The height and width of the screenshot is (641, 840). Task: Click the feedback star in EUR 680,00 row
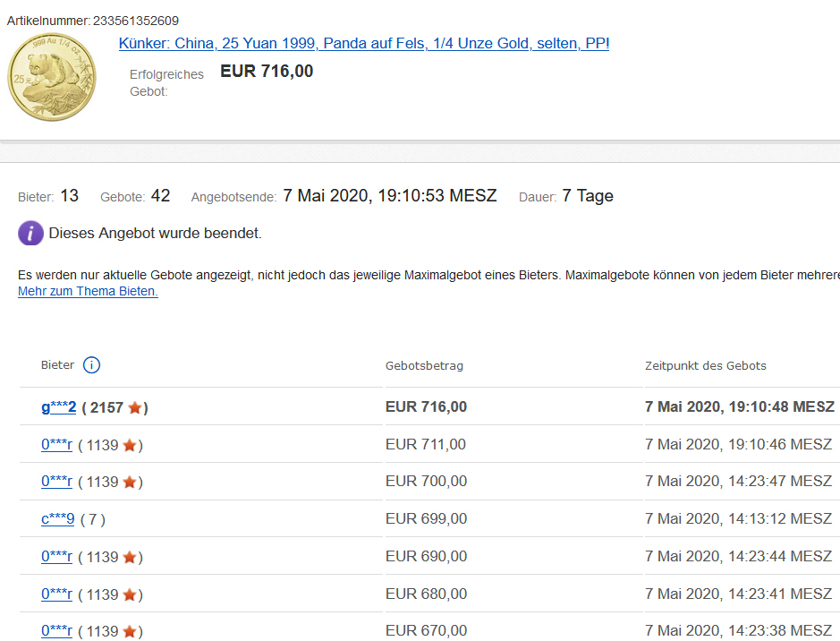point(129,595)
